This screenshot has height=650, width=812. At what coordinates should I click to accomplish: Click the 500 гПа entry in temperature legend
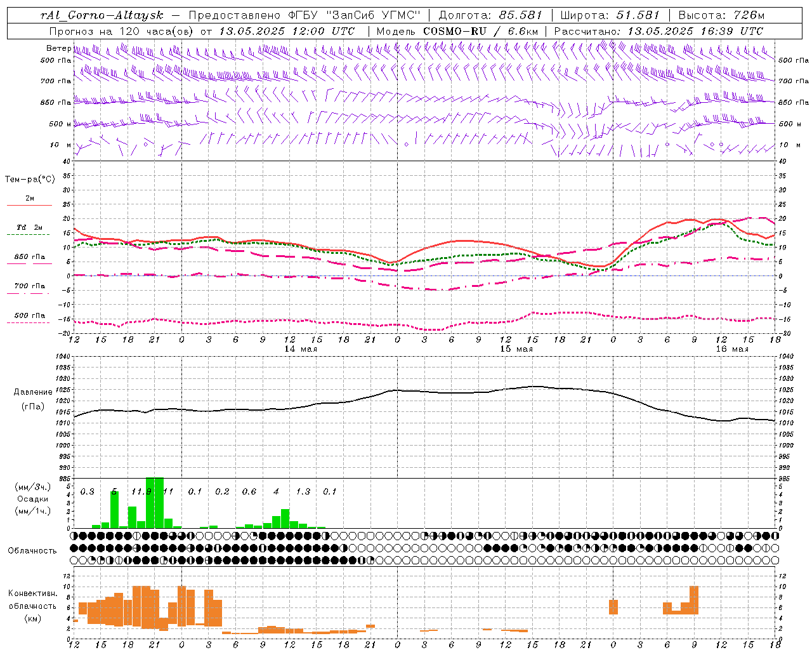click(x=30, y=315)
